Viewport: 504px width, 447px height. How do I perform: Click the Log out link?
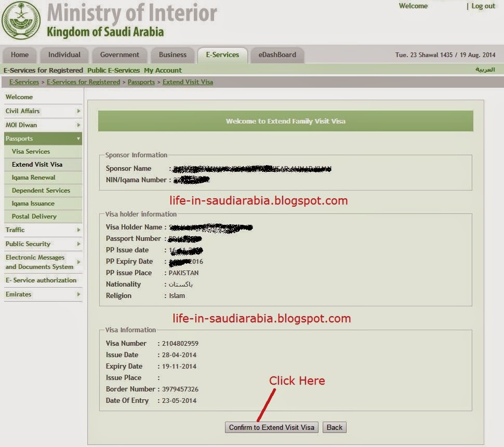coord(483,6)
